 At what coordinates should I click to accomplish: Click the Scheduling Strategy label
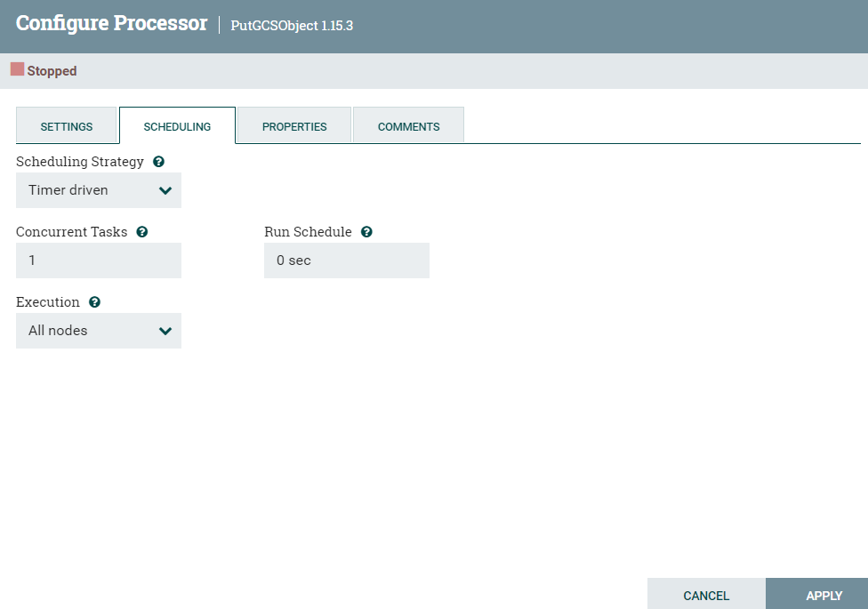(x=80, y=162)
